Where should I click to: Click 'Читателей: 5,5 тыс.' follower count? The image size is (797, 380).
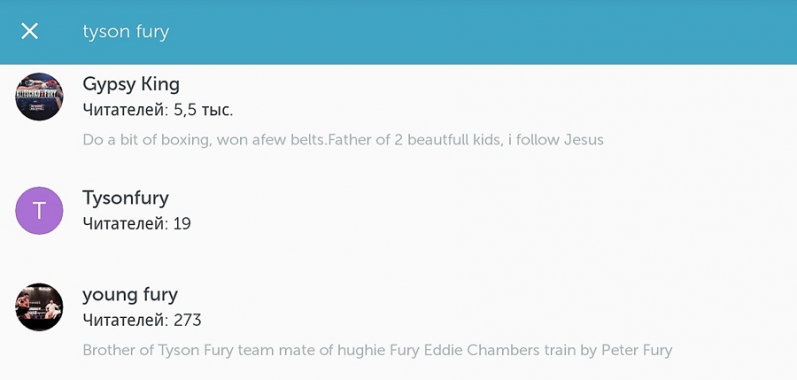pyautogui.click(x=158, y=110)
